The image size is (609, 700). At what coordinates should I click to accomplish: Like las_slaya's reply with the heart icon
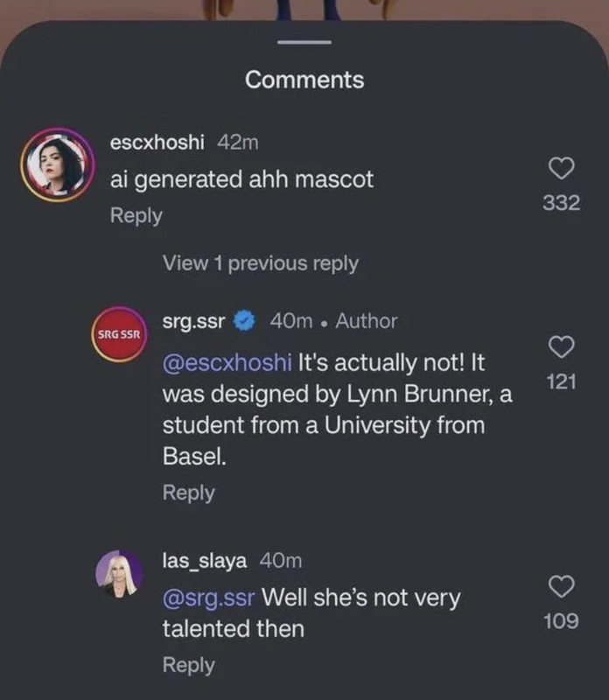561,586
